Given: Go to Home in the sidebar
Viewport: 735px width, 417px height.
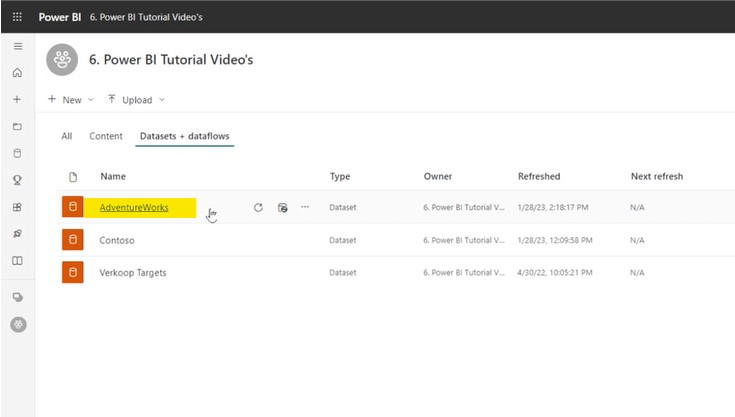Looking at the screenshot, I should point(17,73).
